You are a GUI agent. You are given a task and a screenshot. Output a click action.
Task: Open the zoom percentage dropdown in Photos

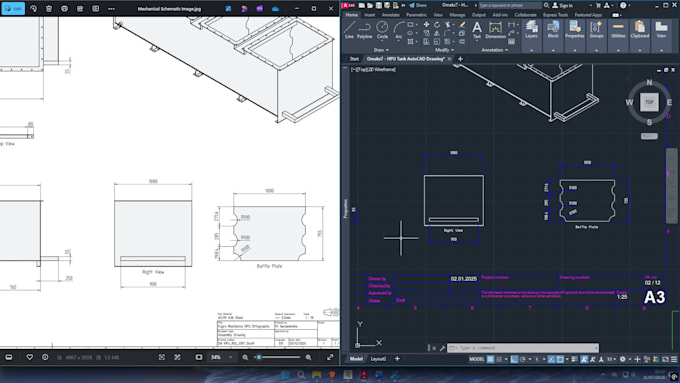tap(230, 357)
